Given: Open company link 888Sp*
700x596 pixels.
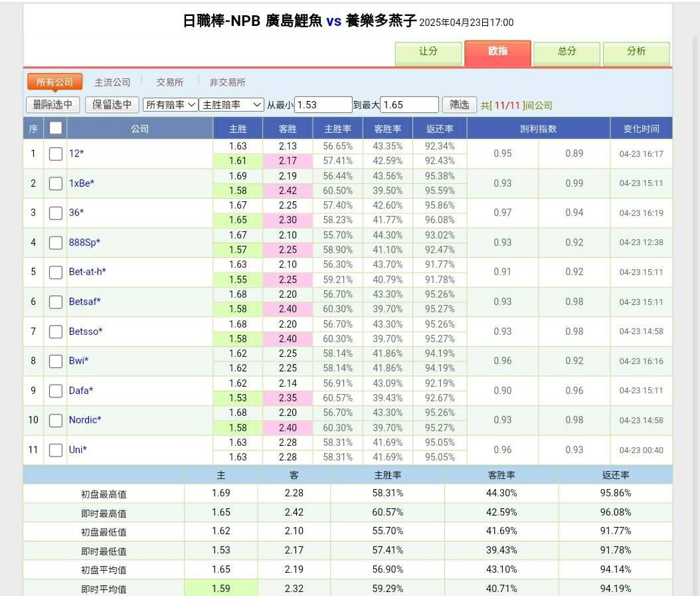Looking at the screenshot, I should tap(84, 243).
